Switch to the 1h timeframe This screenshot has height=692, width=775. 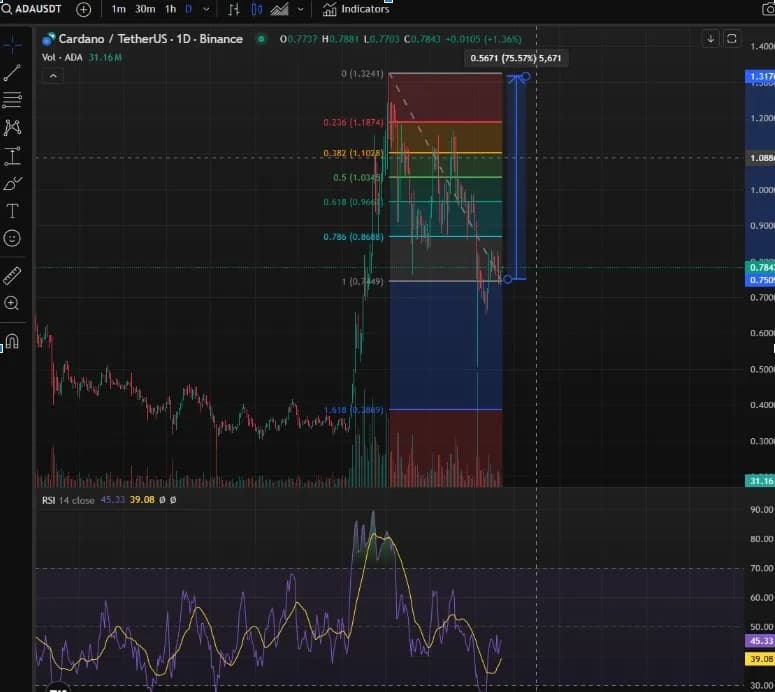[x=171, y=9]
